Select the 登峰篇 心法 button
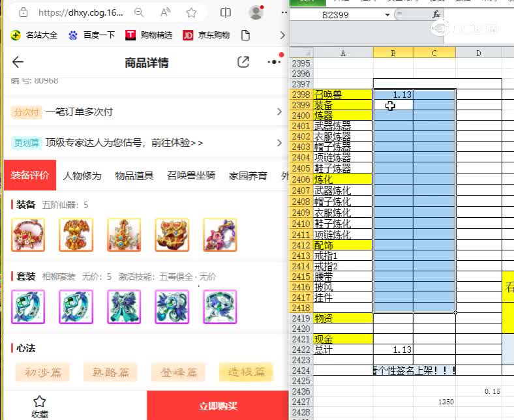The height and width of the screenshot is (420, 514). (x=178, y=372)
